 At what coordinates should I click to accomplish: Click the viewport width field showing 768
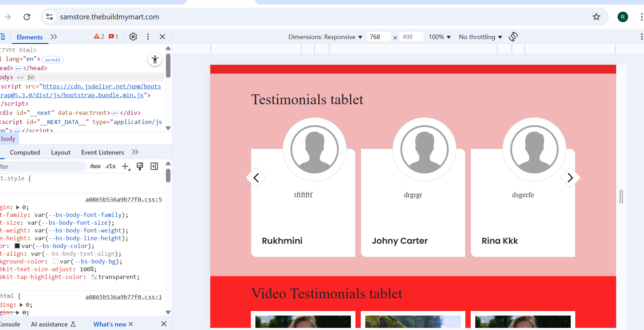[378, 37]
